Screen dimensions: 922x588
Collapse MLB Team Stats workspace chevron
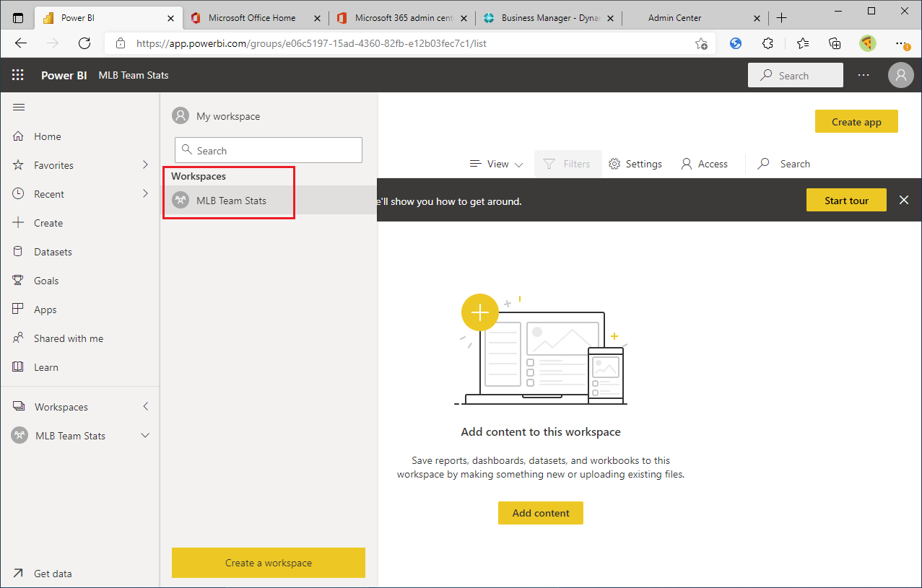pos(145,435)
